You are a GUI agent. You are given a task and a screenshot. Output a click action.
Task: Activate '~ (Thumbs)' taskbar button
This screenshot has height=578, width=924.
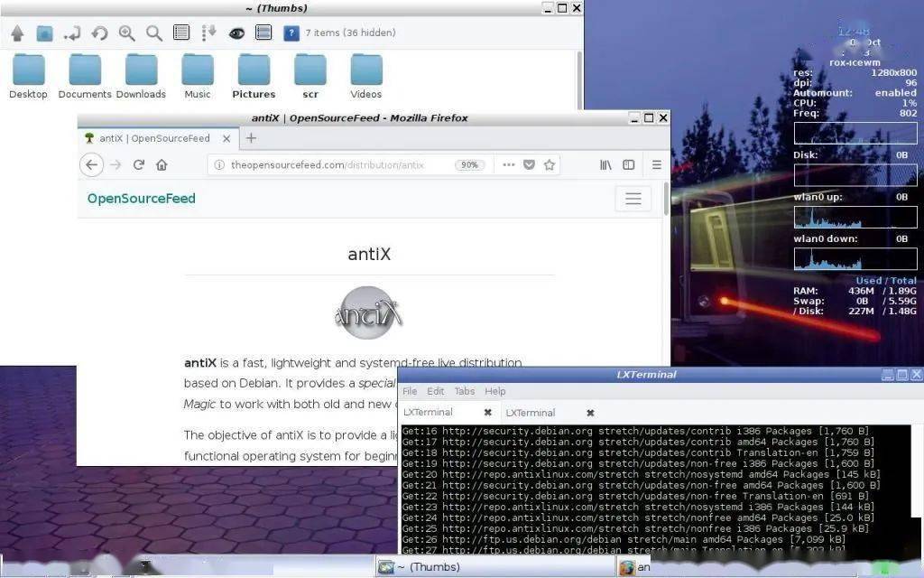point(495,567)
